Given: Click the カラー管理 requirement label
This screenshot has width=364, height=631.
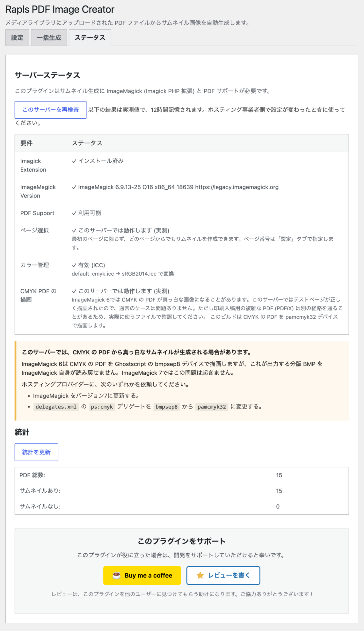Looking at the screenshot, I should tap(35, 265).
